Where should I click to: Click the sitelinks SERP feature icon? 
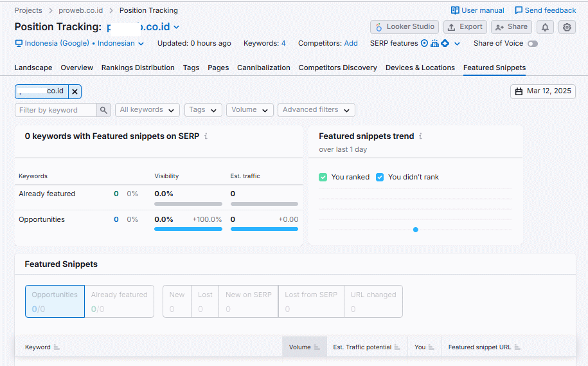[x=434, y=43]
